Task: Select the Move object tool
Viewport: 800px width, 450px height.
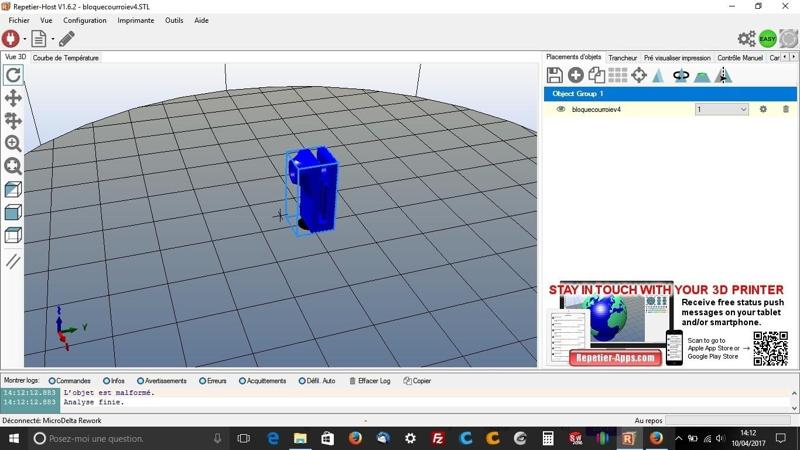Action: (13, 120)
